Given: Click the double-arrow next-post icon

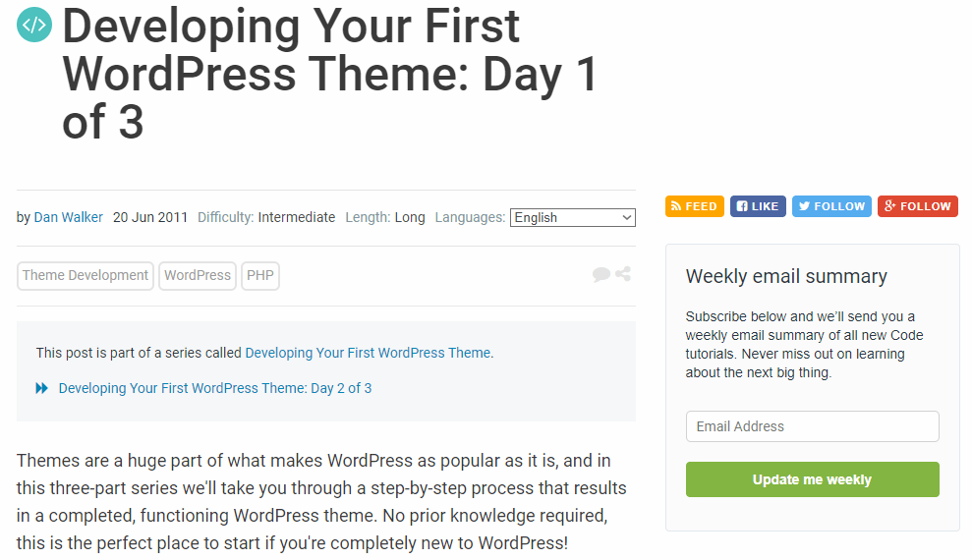Looking at the screenshot, I should (42, 388).
